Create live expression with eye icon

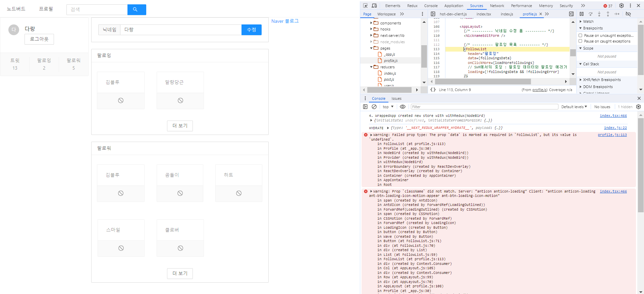click(x=403, y=107)
